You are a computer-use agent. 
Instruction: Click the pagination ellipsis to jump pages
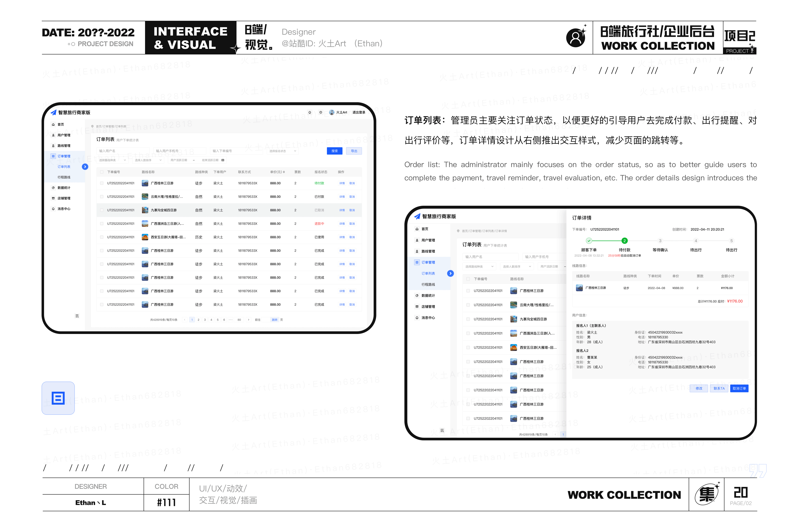[231, 320]
